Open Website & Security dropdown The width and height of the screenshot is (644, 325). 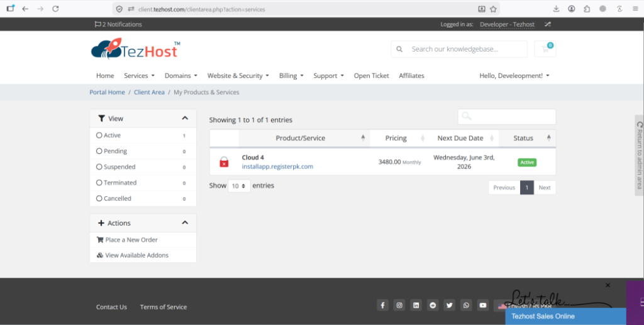pyautogui.click(x=238, y=75)
